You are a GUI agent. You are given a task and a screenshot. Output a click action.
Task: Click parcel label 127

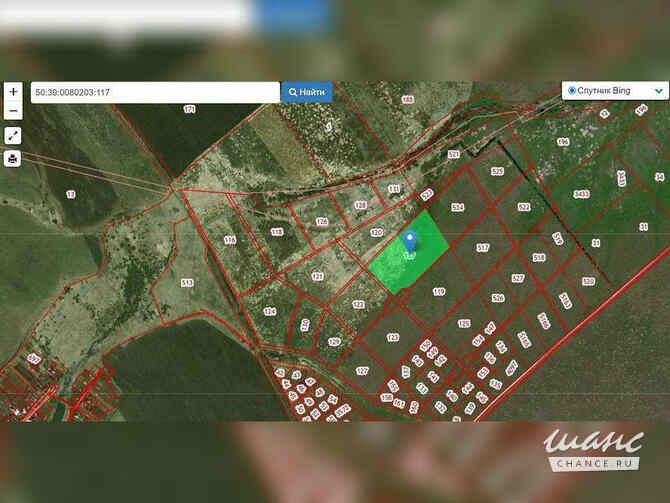click(362, 371)
